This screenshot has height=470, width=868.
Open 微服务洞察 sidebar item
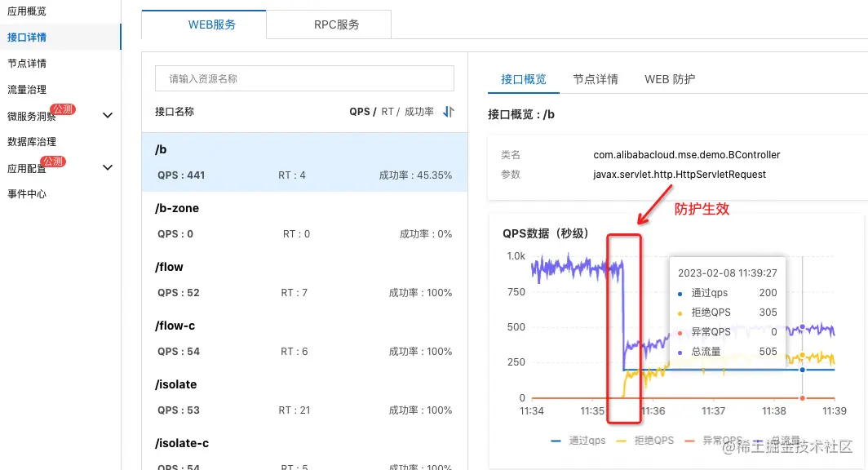[32, 116]
